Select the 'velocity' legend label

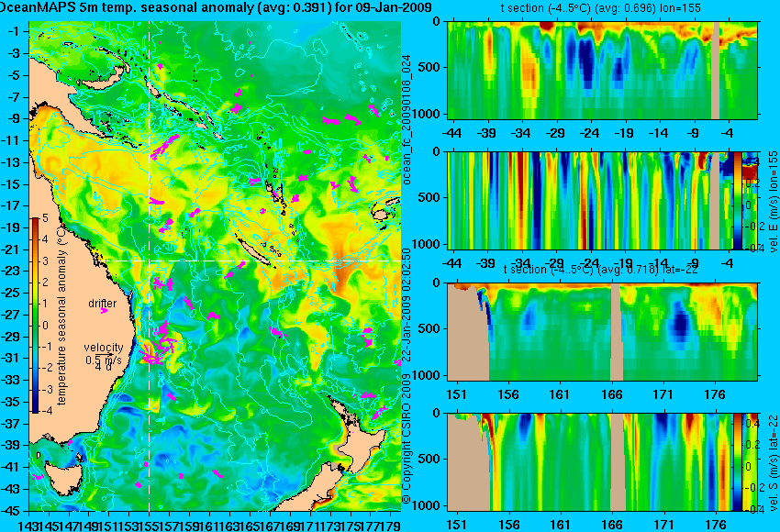[x=104, y=348]
